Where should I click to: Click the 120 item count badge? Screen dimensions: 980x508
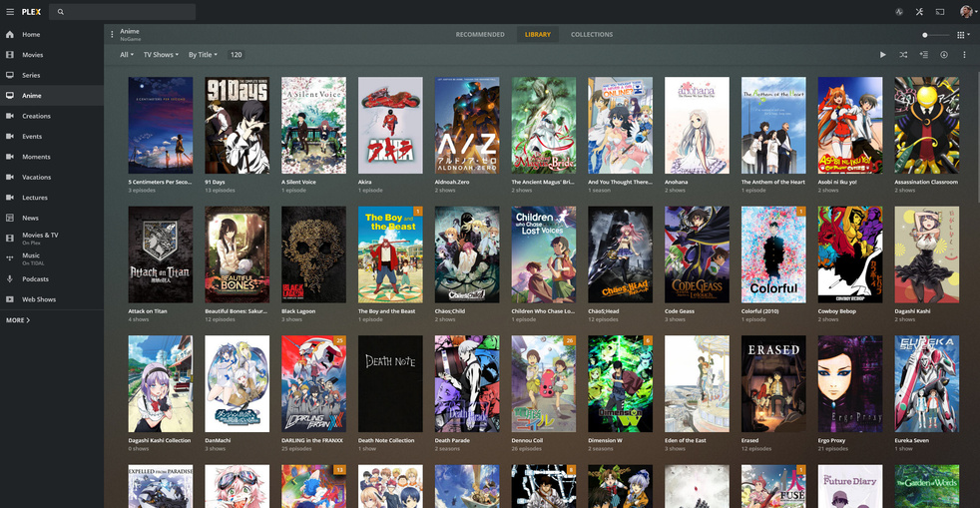pos(236,55)
